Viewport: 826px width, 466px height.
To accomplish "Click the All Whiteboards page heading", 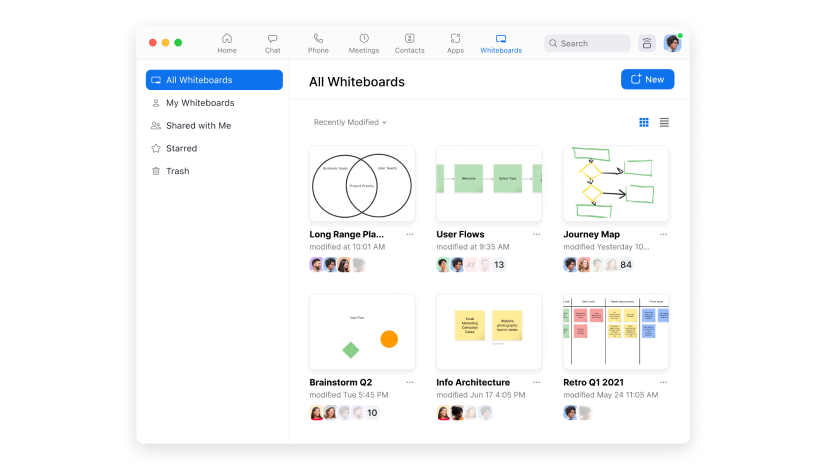I will click(357, 82).
